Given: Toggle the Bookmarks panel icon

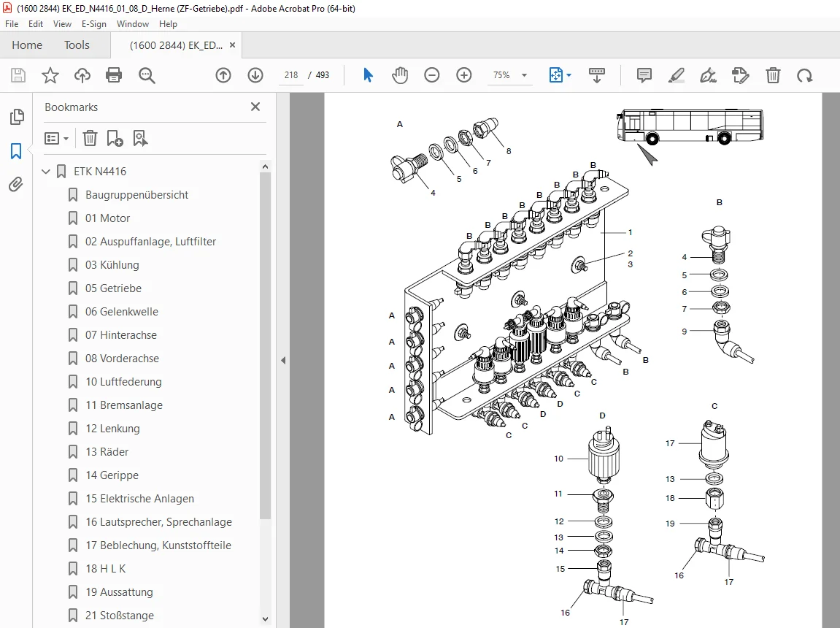Looking at the screenshot, I should tap(16, 151).
